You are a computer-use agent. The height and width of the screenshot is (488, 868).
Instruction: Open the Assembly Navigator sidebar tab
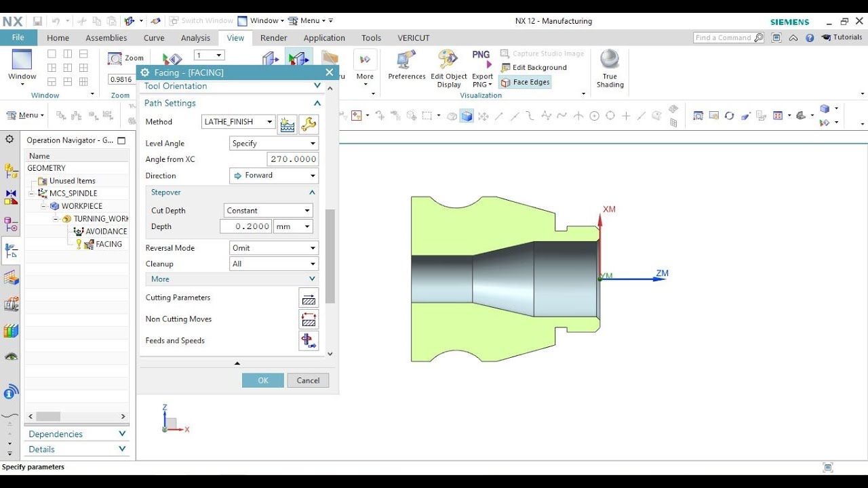11,171
